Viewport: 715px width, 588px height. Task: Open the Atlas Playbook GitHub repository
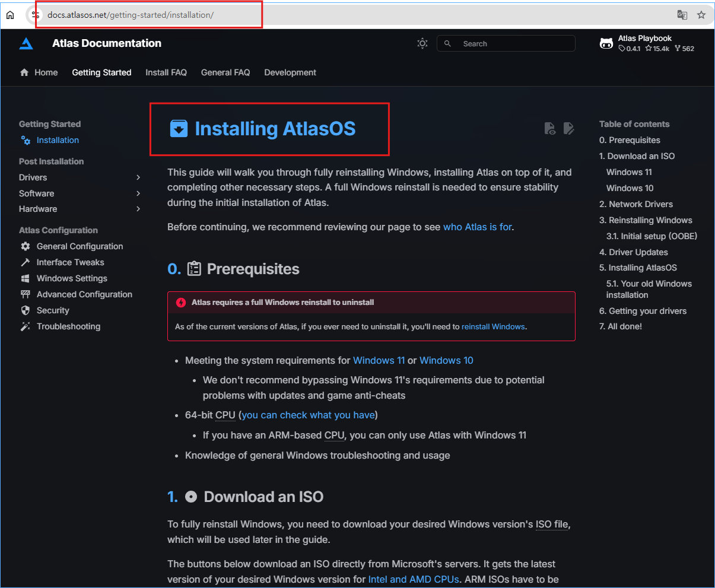(x=647, y=43)
